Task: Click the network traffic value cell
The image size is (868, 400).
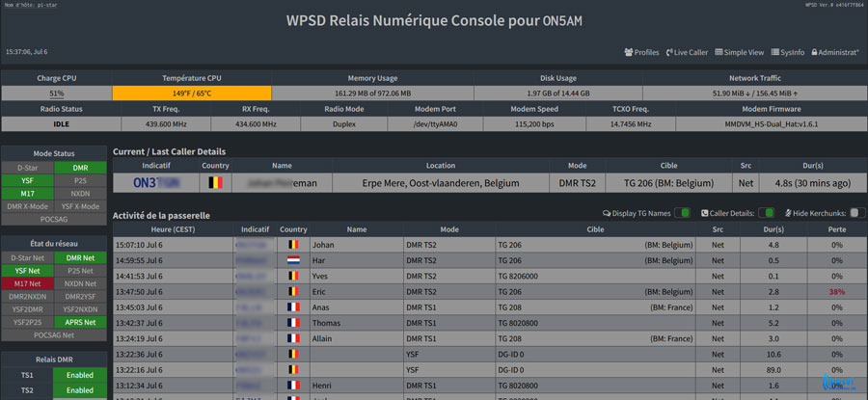Action: [x=755, y=93]
